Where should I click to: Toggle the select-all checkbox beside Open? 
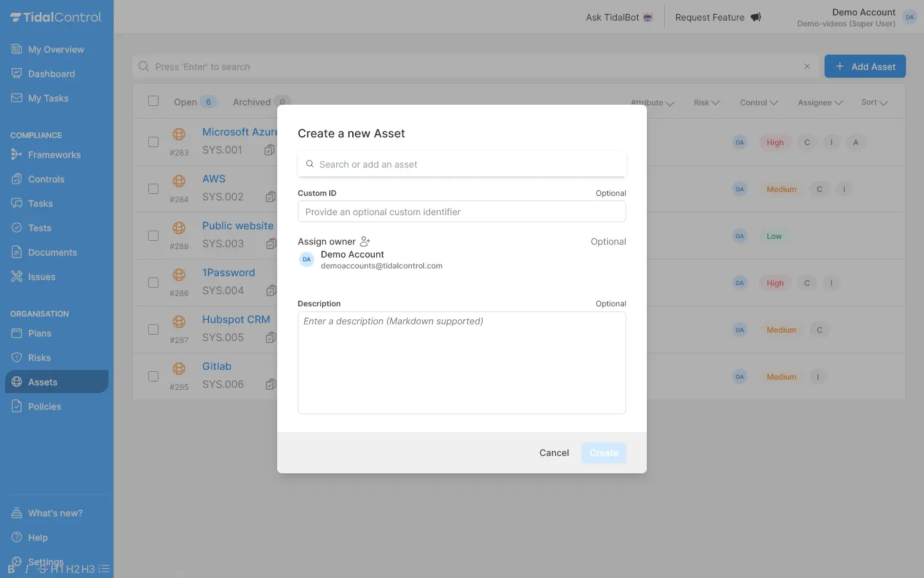coord(153,101)
